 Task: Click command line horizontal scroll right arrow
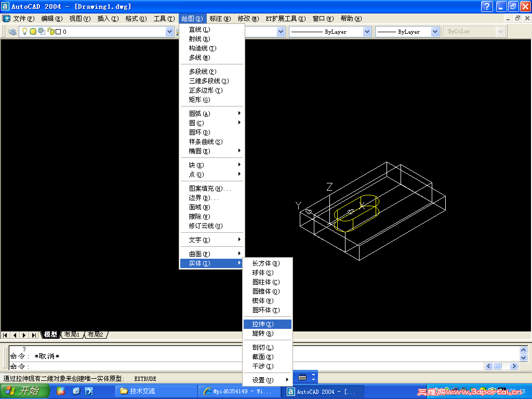coord(514,366)
